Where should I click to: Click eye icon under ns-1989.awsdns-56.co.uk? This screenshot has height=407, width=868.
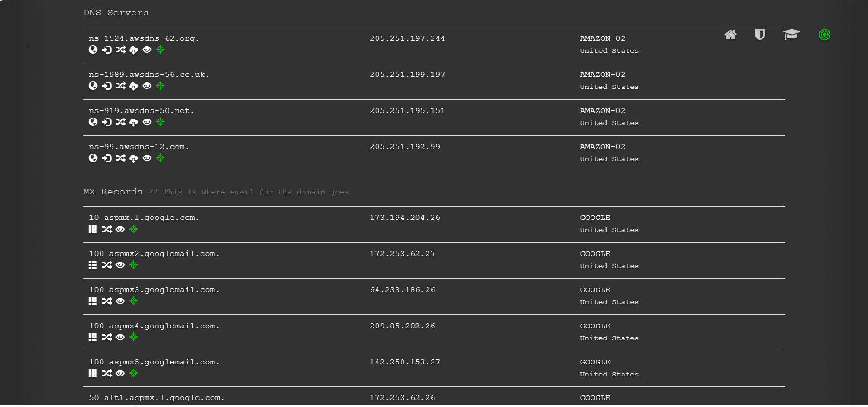147,86
